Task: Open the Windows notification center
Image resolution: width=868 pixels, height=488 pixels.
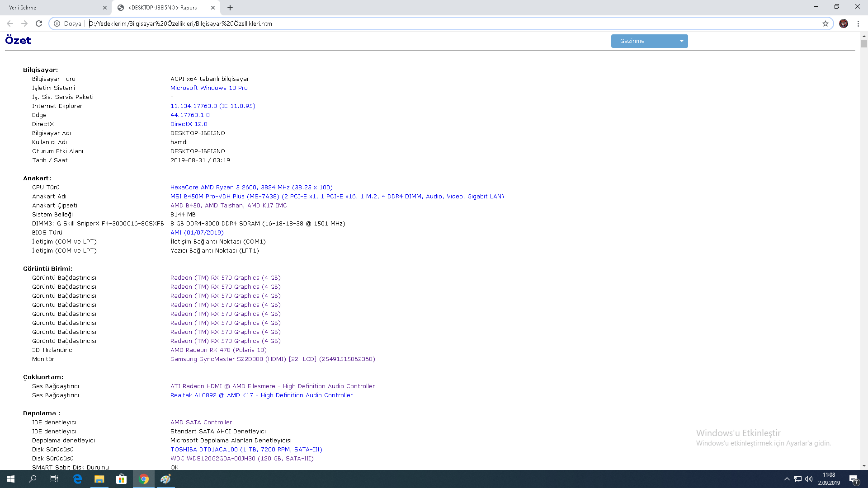Action: [854, 479]
